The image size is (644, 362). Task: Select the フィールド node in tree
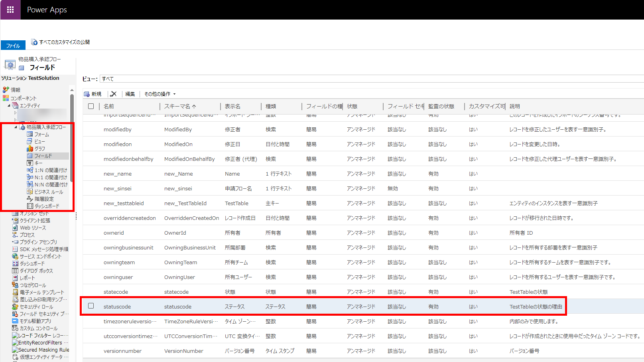[x=43, y=156]
